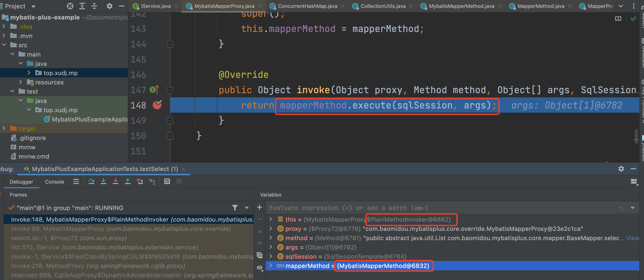This screenshot has width=644, height=280.
Task: Expand the .idea folder
Action: (x=4, y=26)
